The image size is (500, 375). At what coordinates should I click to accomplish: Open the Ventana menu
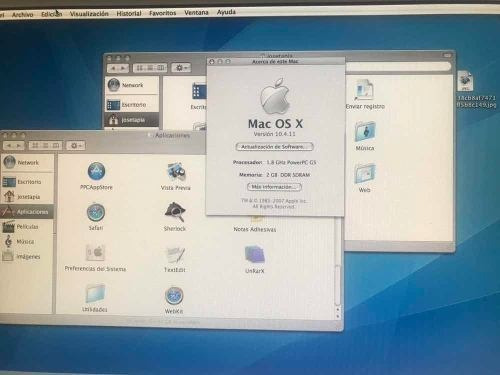196,12
